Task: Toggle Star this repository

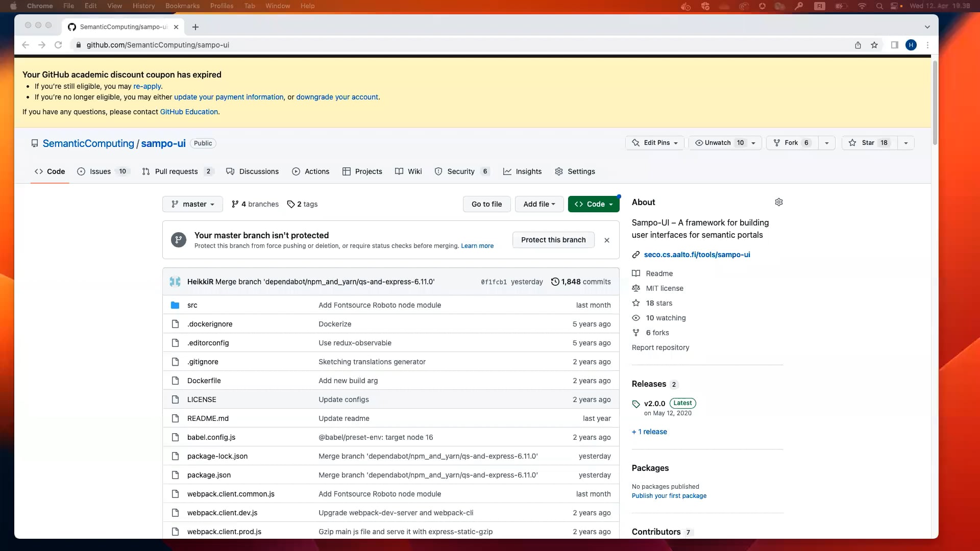Action: click(x=869, y=143)
